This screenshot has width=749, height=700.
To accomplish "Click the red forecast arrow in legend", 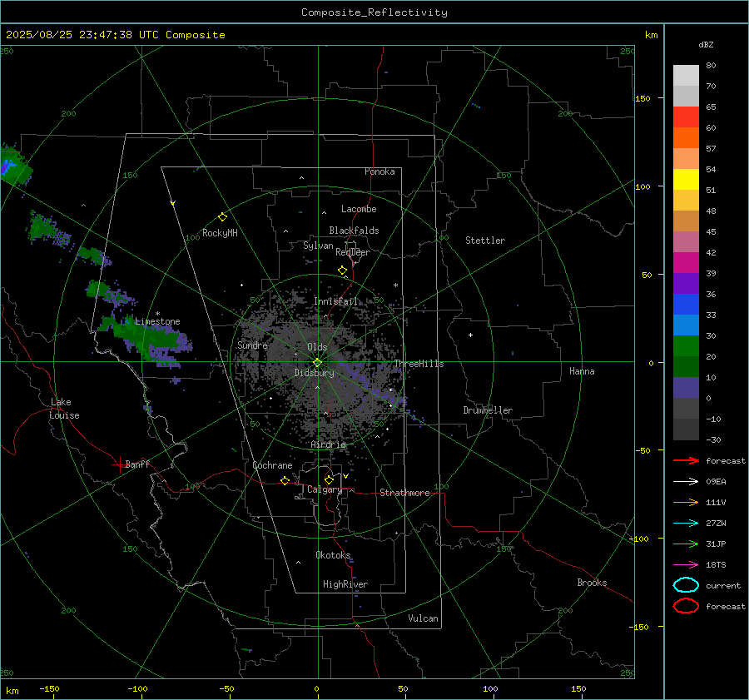I will point(686,460).
